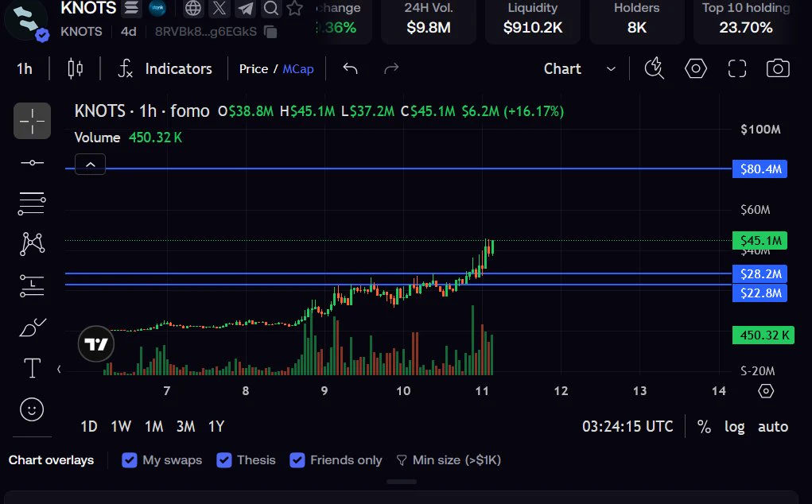Click the Volume 450.32 K legend
The width and height of the screenshot is (812, 504).
pos(128,138)
